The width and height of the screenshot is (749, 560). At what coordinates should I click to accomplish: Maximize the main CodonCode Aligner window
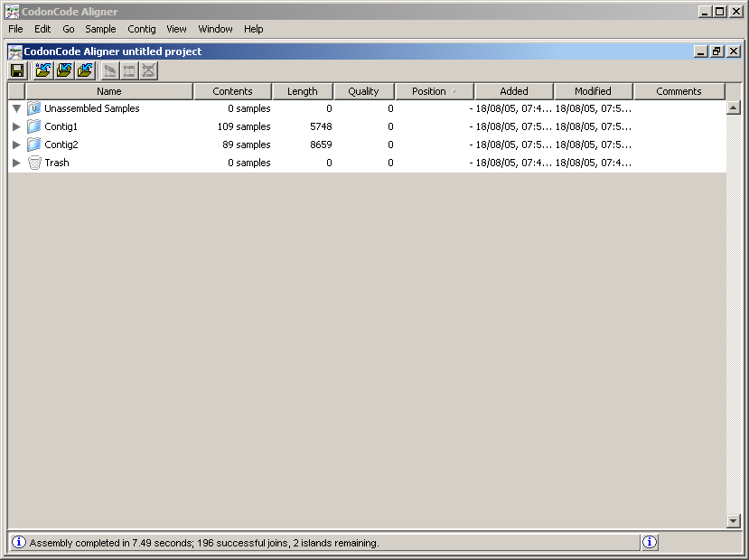(720, 12)
